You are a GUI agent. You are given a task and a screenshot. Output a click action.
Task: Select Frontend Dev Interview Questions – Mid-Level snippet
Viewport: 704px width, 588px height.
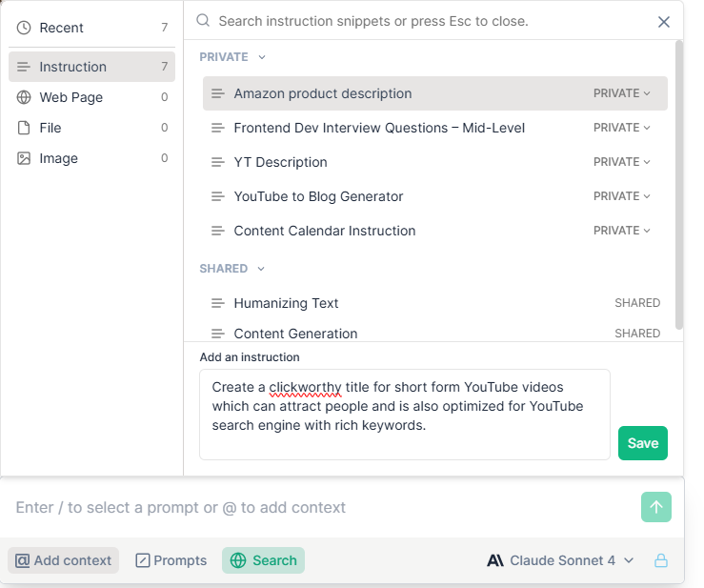[x=434, y=128]
